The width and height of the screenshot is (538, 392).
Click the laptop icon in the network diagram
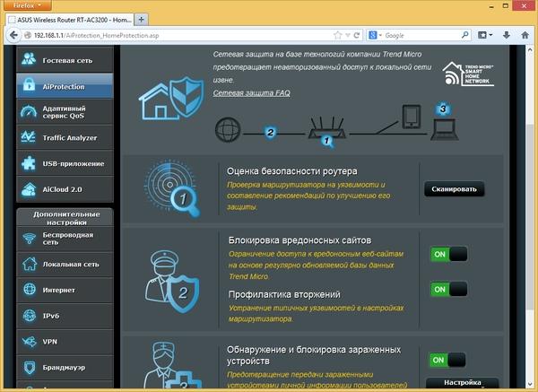(445, 129)
